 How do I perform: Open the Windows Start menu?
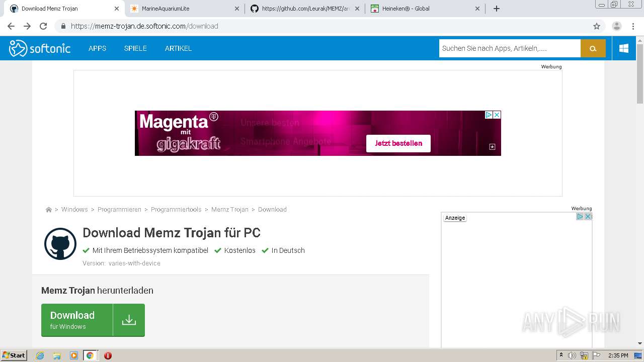pos(14,355)
